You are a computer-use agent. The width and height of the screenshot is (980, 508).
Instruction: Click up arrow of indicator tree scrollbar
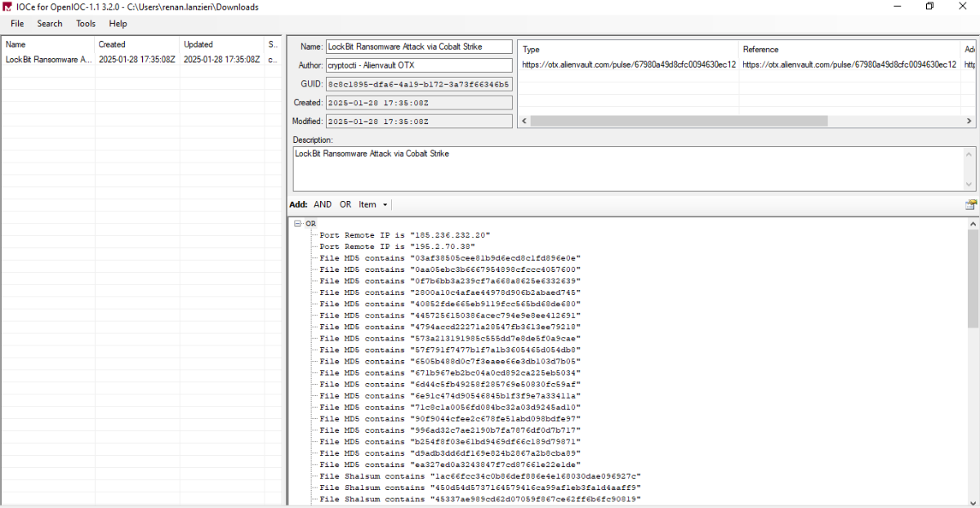click(x=972, y=223)
